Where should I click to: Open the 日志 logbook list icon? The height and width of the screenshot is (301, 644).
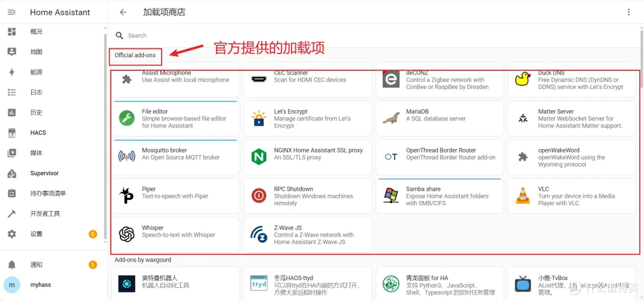(12, 92)
